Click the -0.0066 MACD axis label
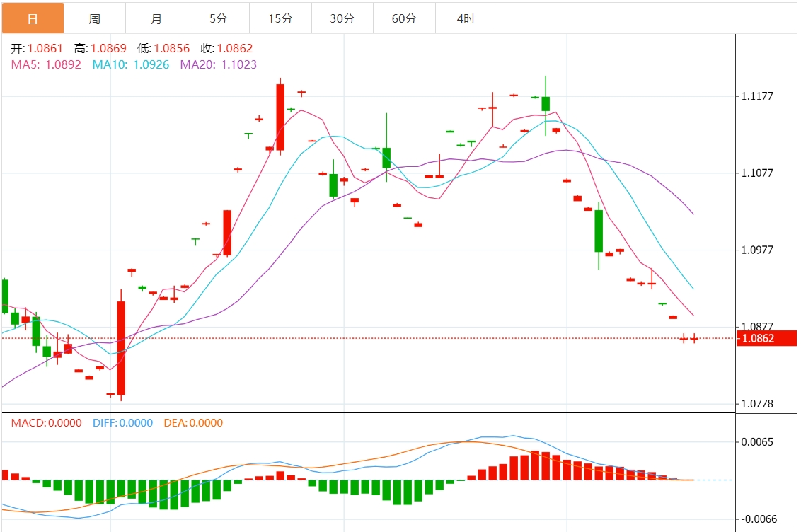The width and height of the screenshot is (801, 532). 759,519
